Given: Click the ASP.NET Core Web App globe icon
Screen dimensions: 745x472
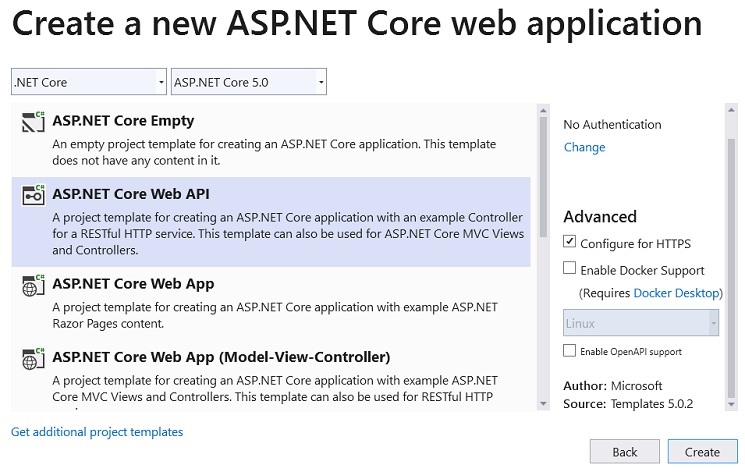Looking at the screenshot, I should pos(33,285).
